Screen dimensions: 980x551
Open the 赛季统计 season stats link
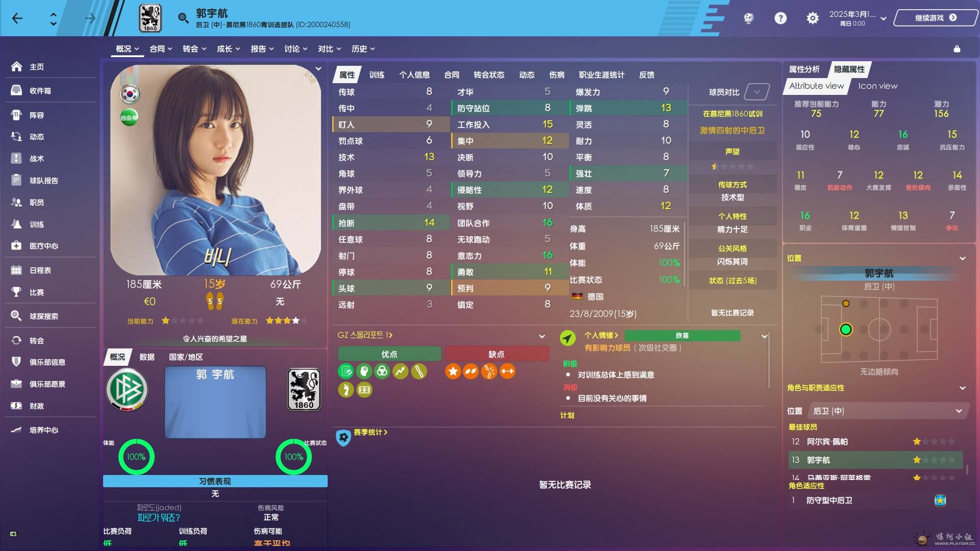click(370, 432)
